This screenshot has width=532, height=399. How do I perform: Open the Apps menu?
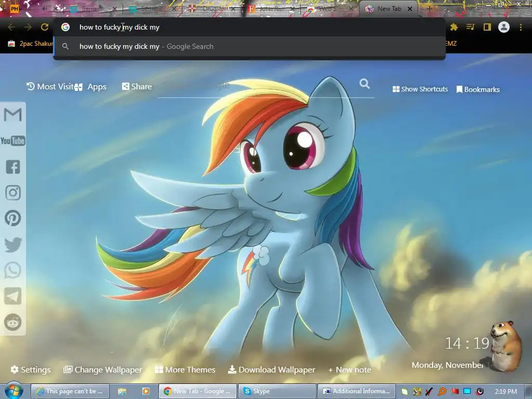point(90,87)
